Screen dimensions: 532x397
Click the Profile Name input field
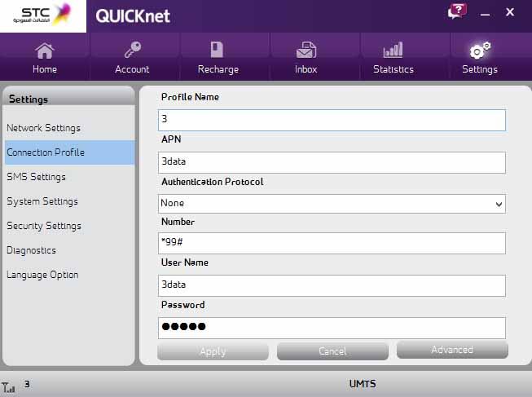point(332,120)
